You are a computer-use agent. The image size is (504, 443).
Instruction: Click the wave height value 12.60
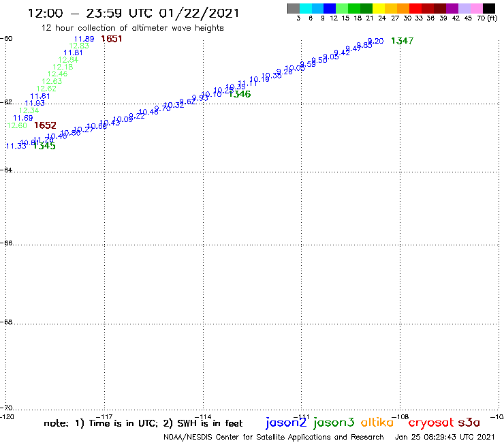[x=17, y=125]
